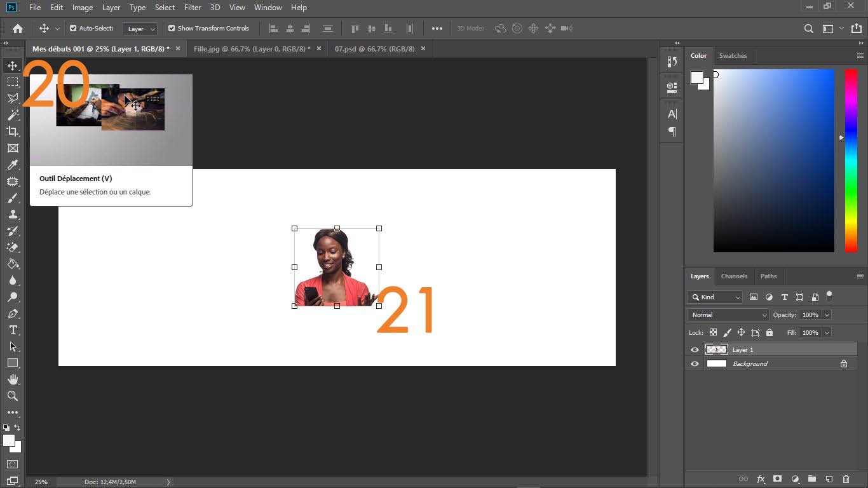Open Kind filter type dropdown

click(715, 297)
